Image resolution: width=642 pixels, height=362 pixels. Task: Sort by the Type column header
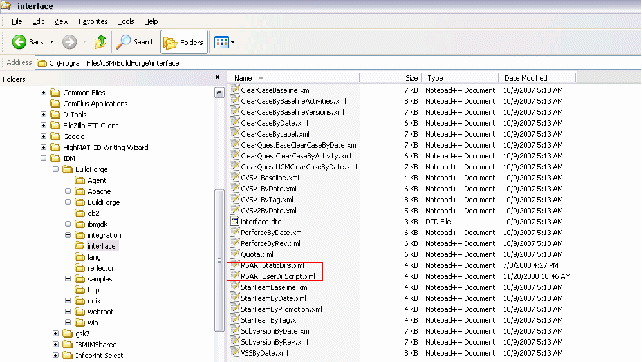click(x=460, y=78)
